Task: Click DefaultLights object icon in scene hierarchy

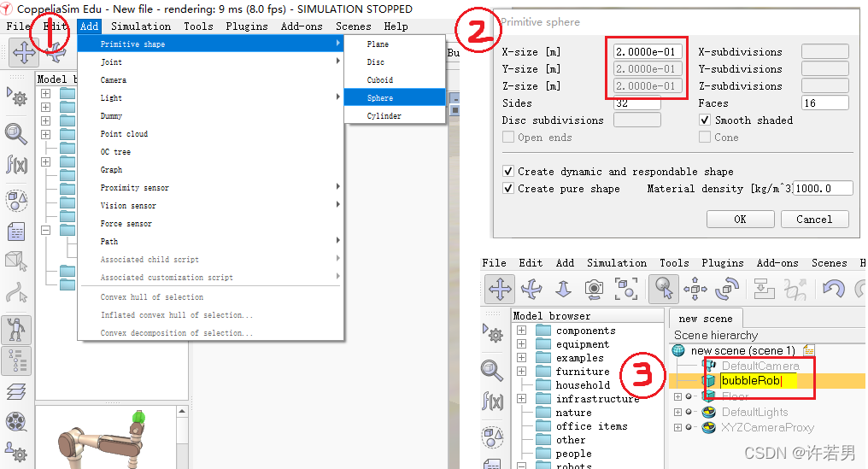Action: click(708, 412)
